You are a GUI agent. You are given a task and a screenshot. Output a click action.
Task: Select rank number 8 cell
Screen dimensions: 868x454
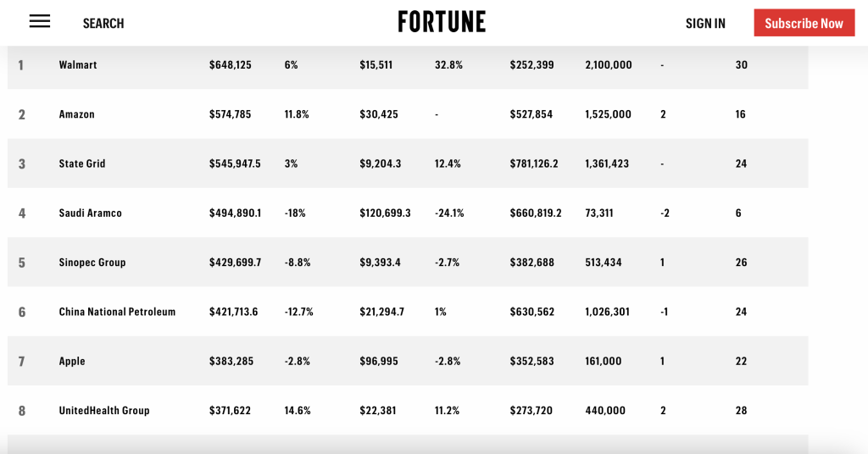(22, 411)
